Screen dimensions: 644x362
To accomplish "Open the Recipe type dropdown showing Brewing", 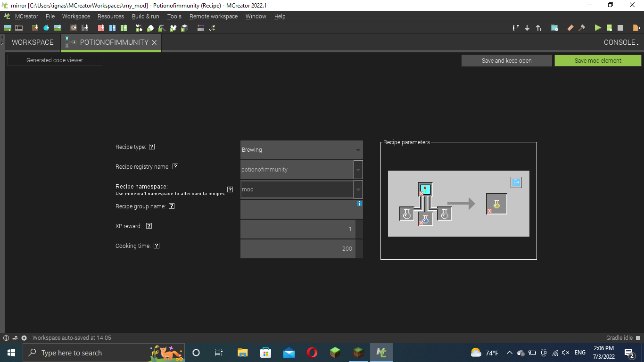I will 301,149.
